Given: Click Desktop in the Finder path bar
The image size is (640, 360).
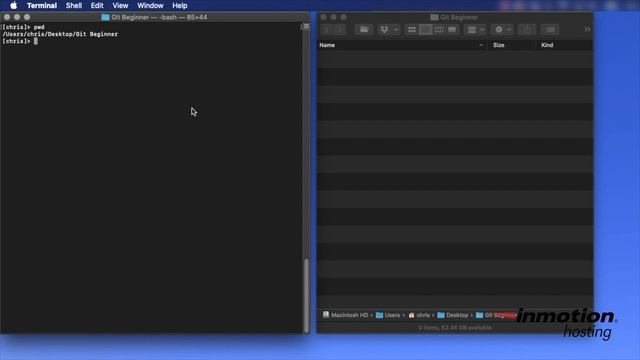Looking at the screenshot, I should [453, 315].
